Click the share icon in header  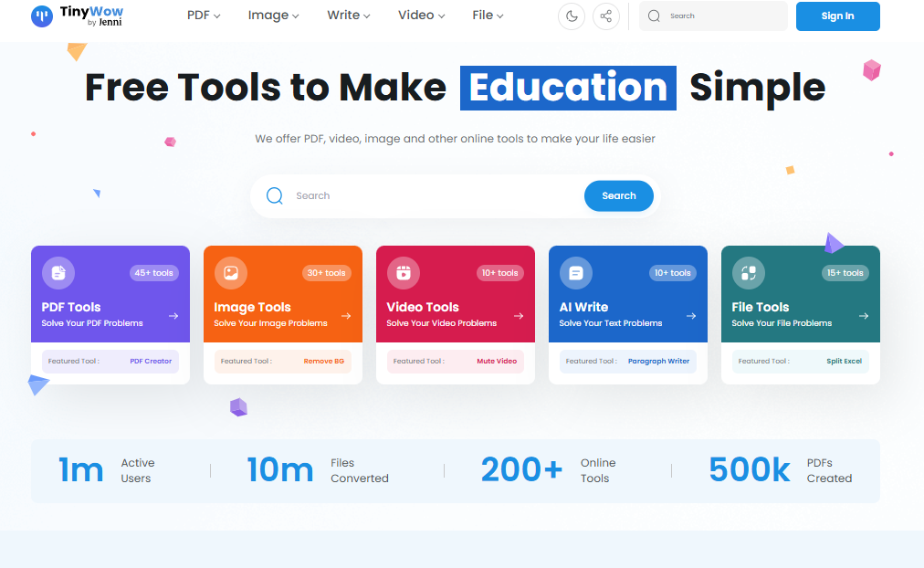tap(605, 16)
